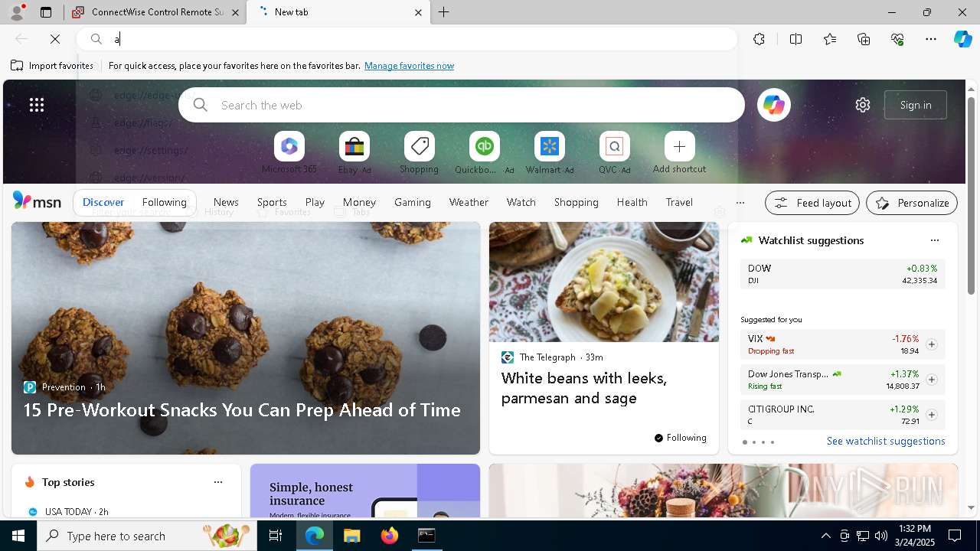Image resolution: width=980 pixels, height=551 pixels.
Task: Toggle Following on White beans article
Action: click(x=680, y=438)
